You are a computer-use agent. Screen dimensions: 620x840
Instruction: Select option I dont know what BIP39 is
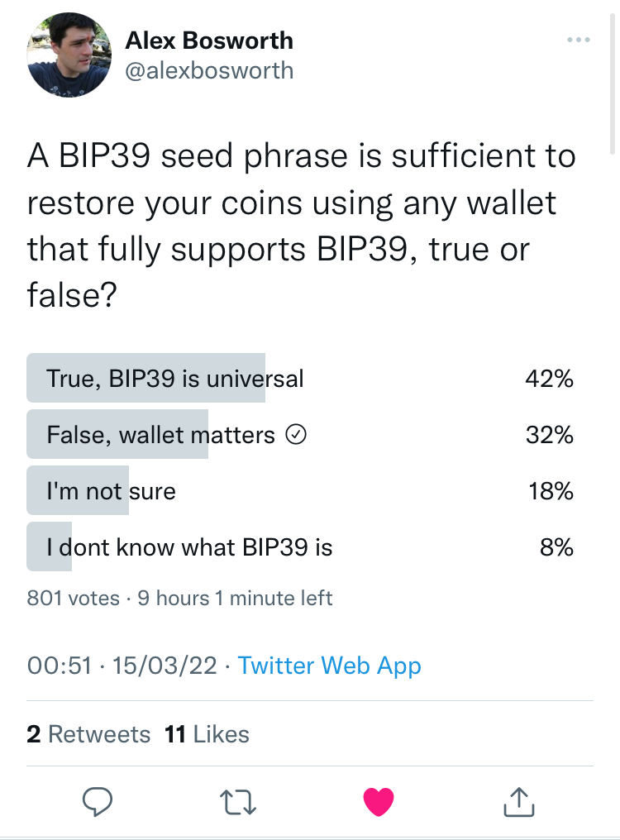300,547
